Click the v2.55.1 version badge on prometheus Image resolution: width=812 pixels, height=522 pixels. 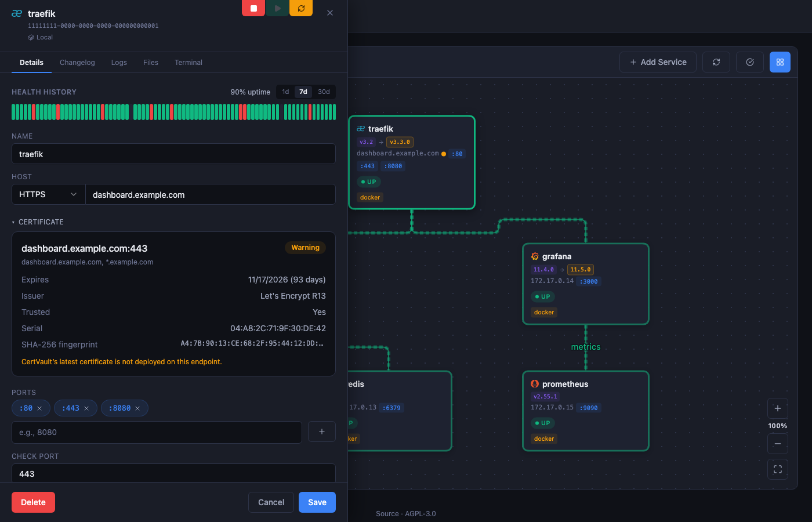pyautogui.click(x=545, y=397)
